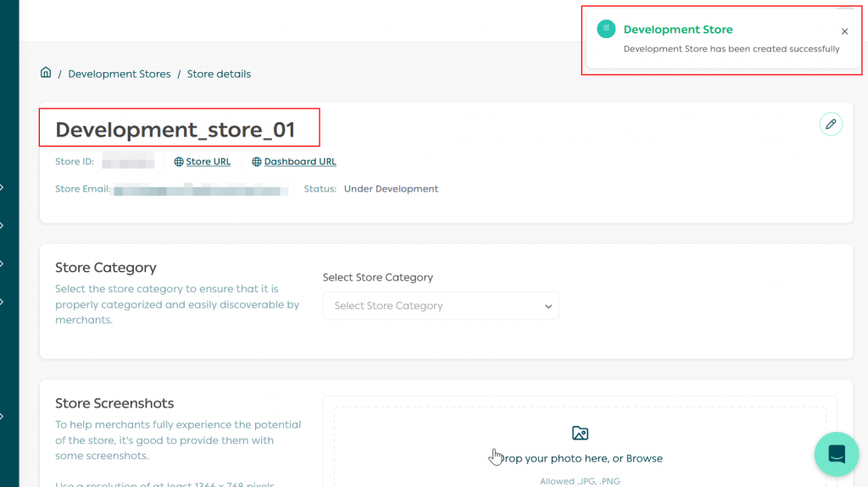Go to the home breadcrumb icon
The image size is (868, 487).
pyautogui.click(x=46, y=73)
